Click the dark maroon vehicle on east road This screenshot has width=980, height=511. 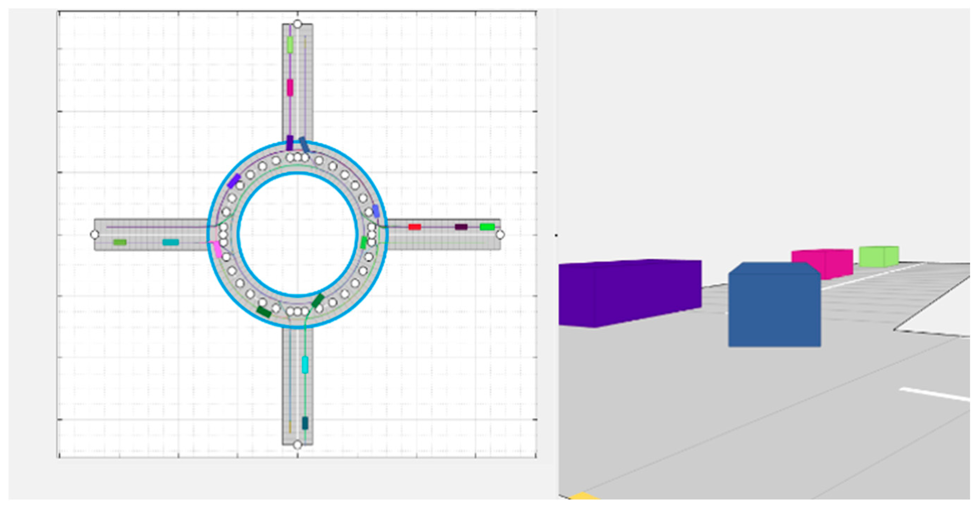(x=461, y=227)
